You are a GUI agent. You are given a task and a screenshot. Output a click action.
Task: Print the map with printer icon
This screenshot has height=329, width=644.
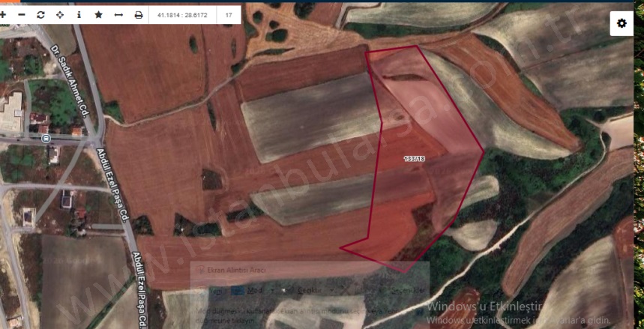[x=139, y=15]
